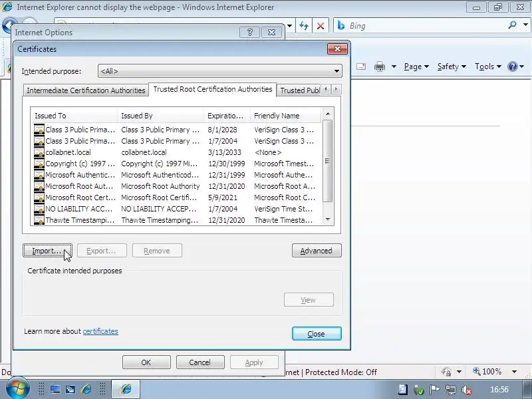The image size is (532, 399).
Task: Select Trusted Root Certification Authorities tab
Action: point(213,89)
